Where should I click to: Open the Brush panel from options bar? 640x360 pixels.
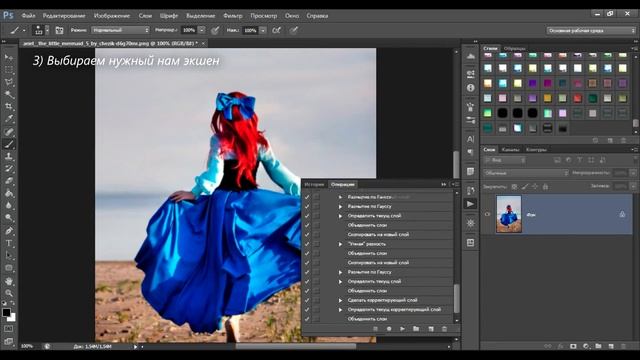coord(59,30)
